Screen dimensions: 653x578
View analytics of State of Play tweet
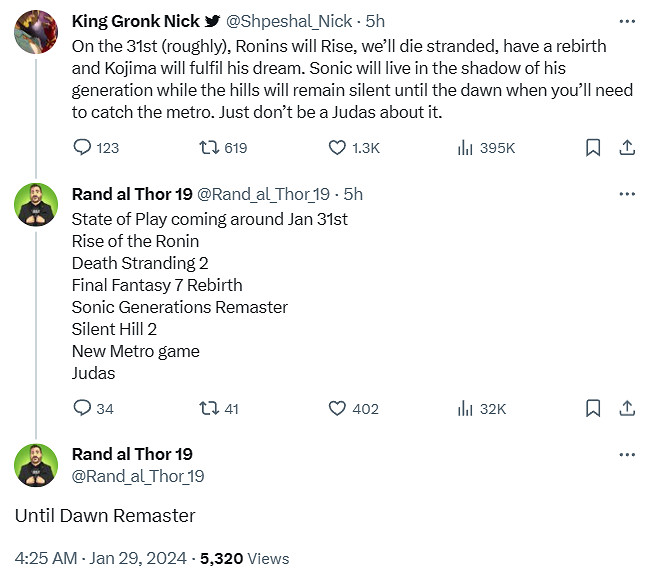point(465,408)
